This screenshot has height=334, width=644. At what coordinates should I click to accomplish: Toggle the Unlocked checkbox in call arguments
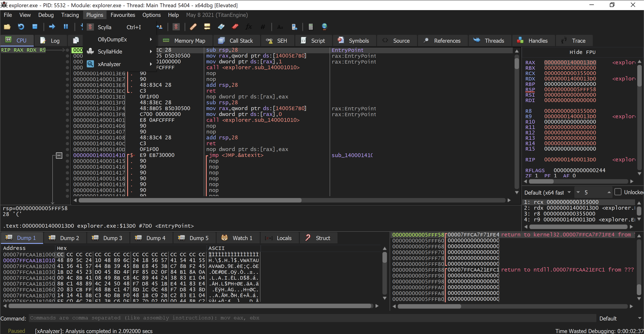(x=618, y=192)
